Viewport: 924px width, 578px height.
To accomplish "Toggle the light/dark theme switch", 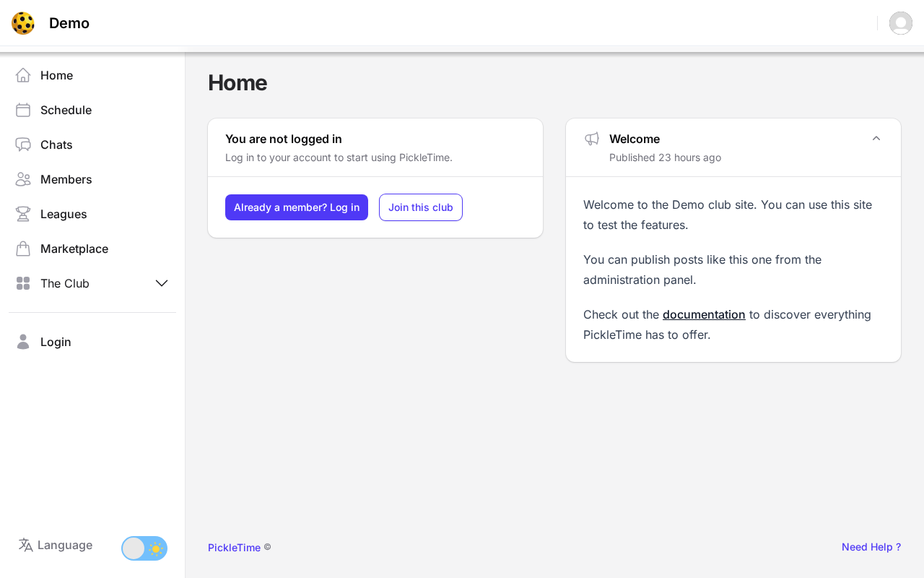I will pos(144,548).
